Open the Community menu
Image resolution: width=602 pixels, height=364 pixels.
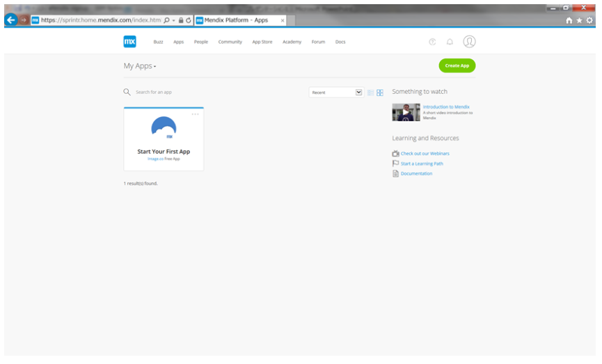[230, 42]
